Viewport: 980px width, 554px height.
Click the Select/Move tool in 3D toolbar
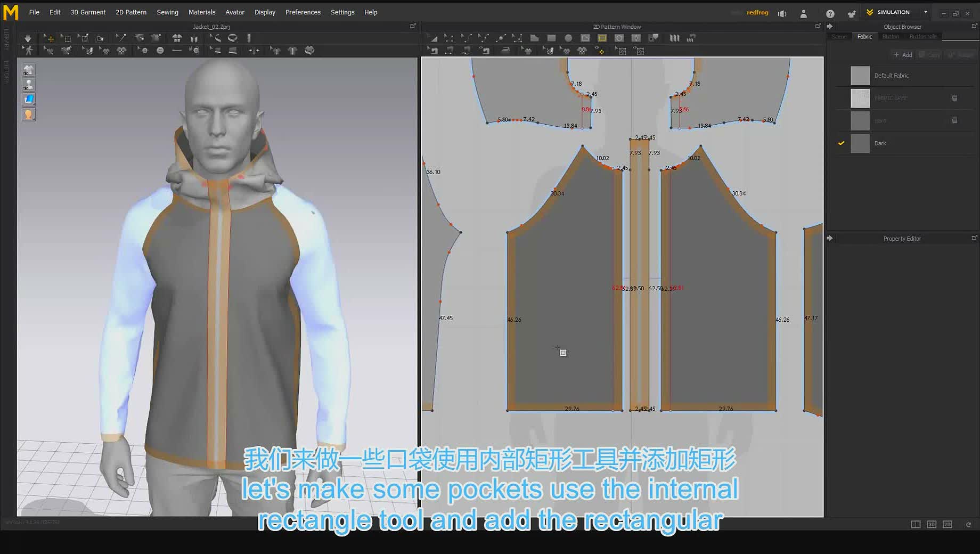pos(49,38)
